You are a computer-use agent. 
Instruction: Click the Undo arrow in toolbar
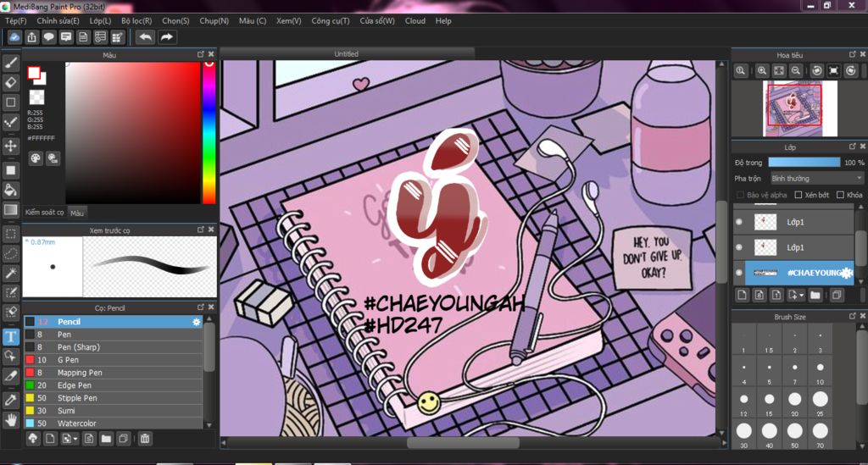(145, 37)
